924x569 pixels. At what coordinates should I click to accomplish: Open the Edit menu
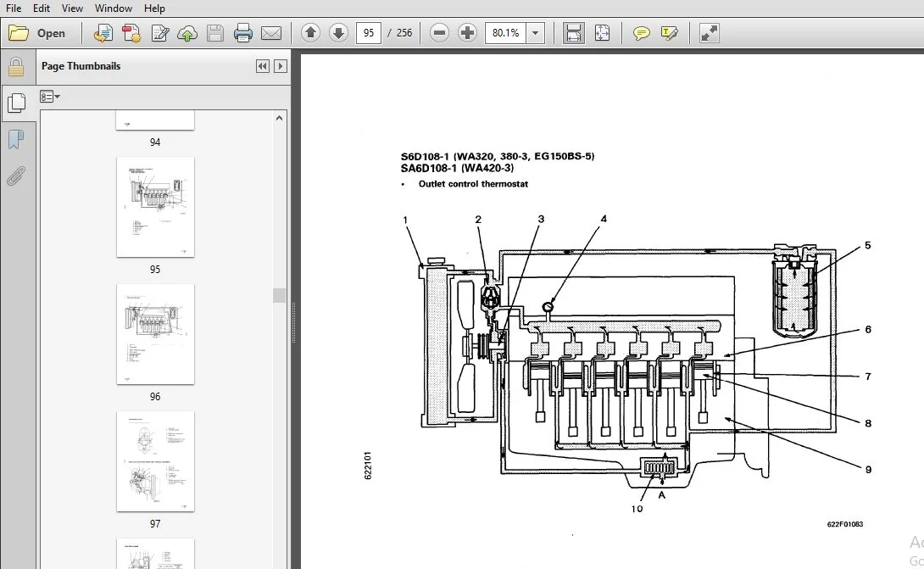tap(42, 8)
